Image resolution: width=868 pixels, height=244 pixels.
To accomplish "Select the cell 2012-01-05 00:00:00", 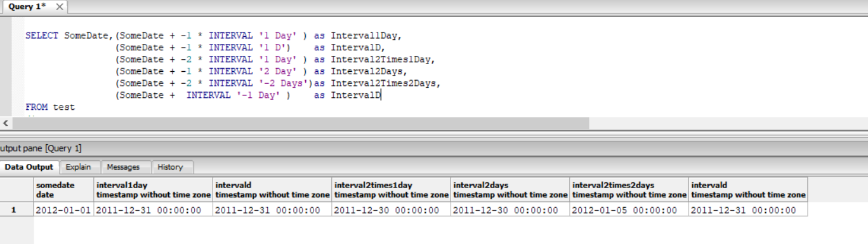I will (629, 210).
